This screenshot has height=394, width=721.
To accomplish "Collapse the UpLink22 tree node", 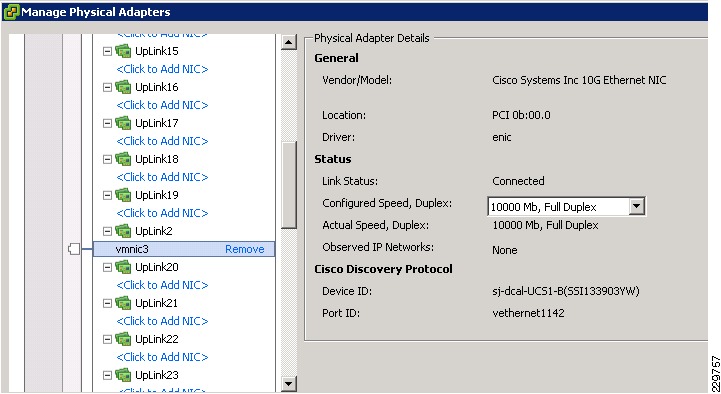I will click(107, 339).
